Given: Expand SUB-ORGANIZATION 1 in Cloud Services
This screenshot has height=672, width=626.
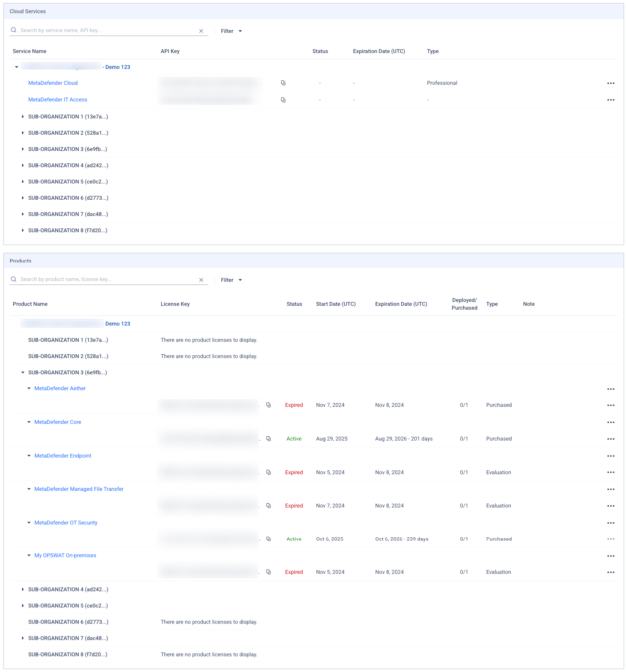Looking at the screenshot, I should 23,117.
